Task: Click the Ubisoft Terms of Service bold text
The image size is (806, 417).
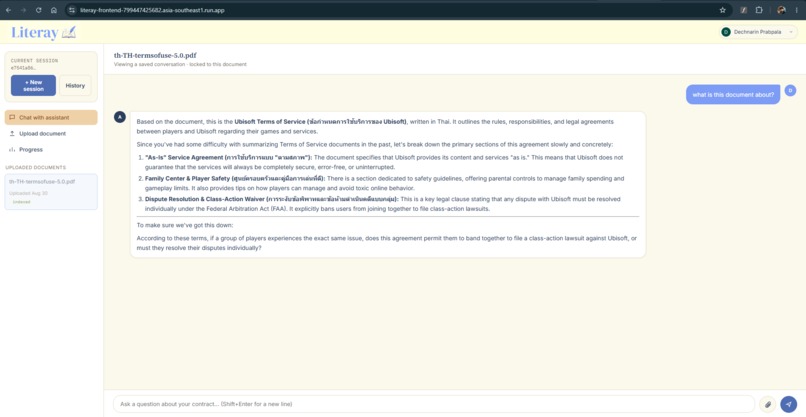Action: [x=320, y=122]
